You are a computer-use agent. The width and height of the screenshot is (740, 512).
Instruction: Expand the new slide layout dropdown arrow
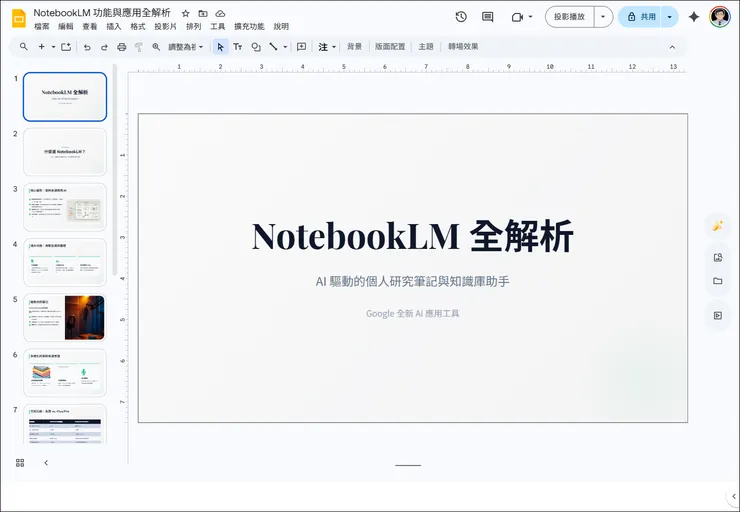coord(53,47)
